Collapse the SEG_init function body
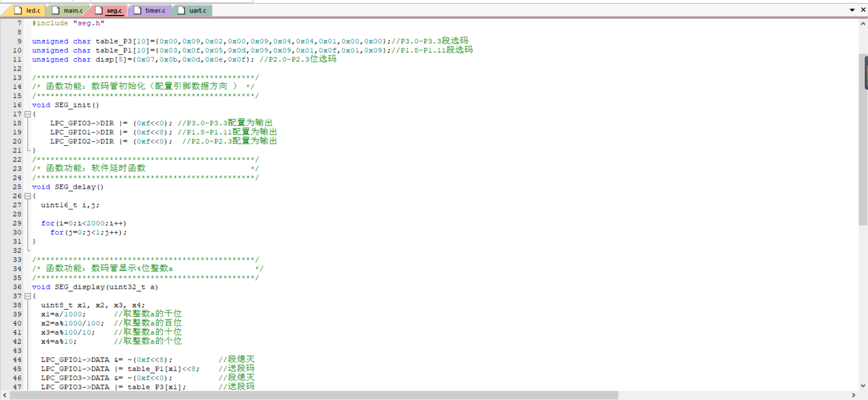This screenshot has height=400, width=868. coord(28,114)
